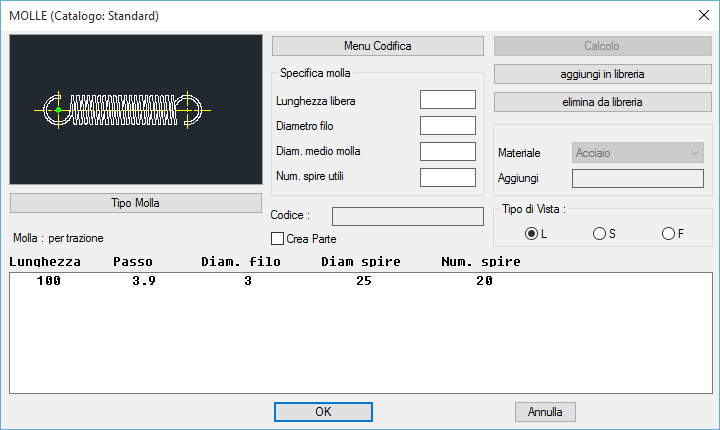Click the Lunghezza column header

(x=45, y=262)
